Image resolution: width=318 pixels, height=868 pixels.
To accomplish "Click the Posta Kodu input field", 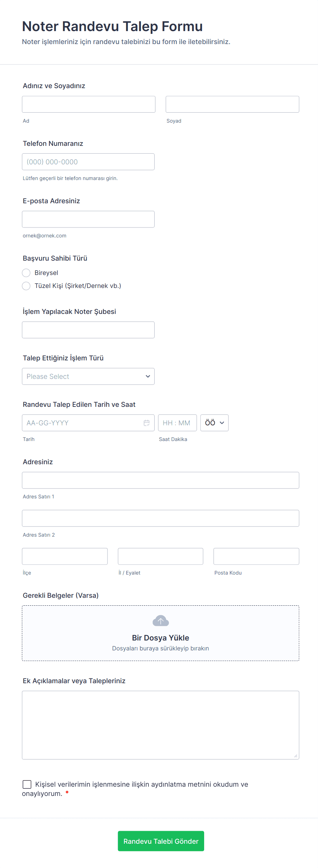I will pos(256,556).
